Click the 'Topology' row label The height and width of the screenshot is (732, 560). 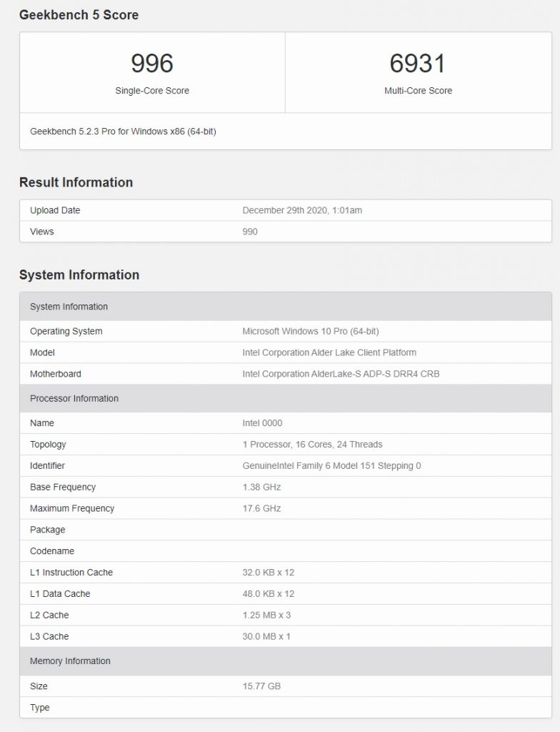pyautogui.click(x=48, y=445)
